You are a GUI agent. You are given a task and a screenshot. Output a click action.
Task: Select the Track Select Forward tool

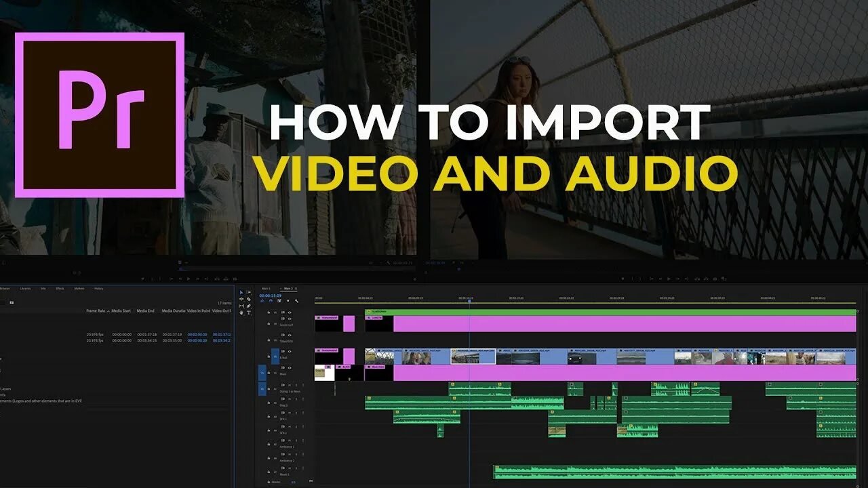(x=249, y=292)
